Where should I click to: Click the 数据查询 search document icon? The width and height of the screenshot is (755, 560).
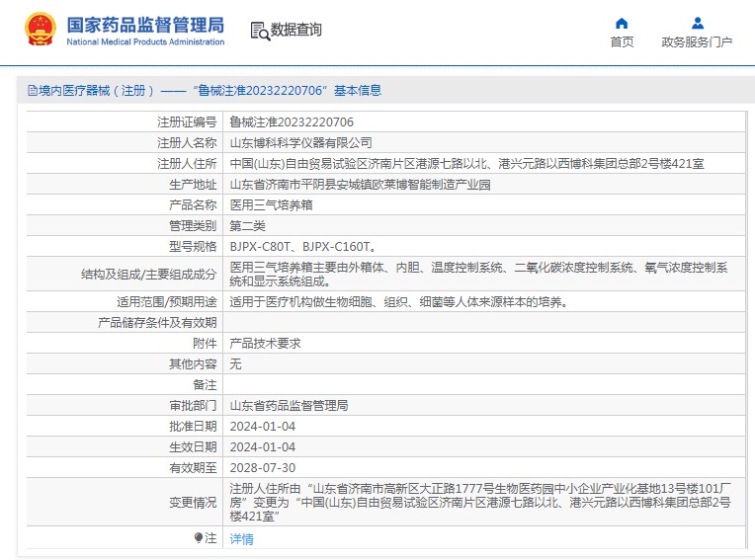point(260,31)
